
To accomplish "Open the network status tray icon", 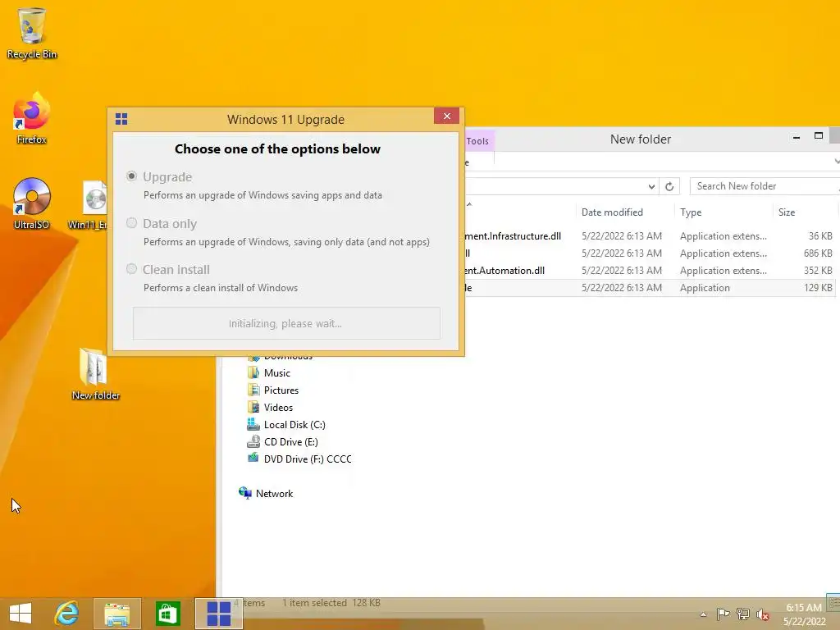I will pos(743,614).
